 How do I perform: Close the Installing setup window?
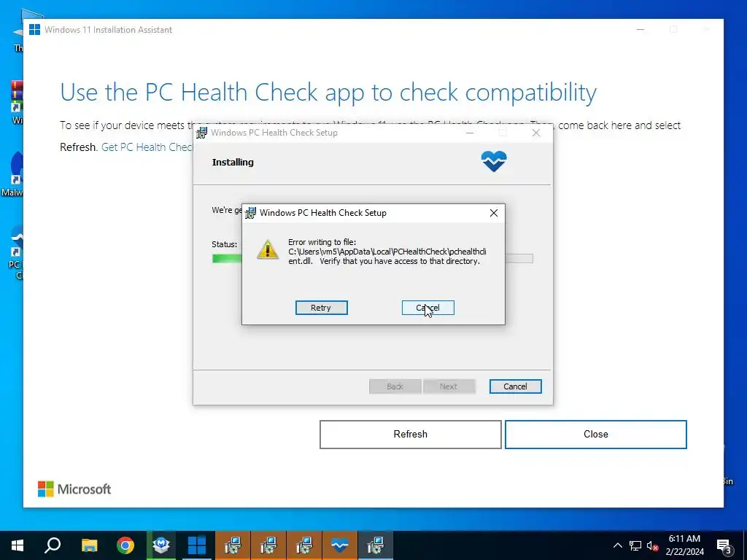(536, 133)
